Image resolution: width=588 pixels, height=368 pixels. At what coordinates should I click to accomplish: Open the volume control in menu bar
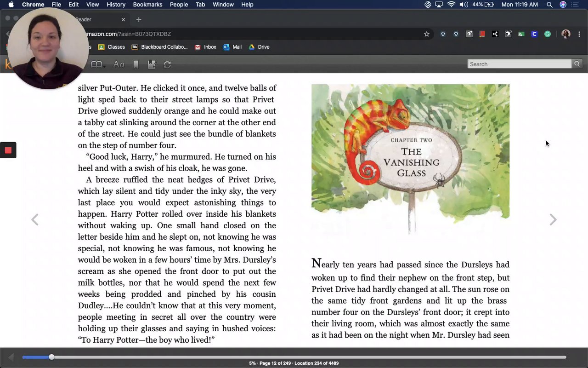point(464,5)
